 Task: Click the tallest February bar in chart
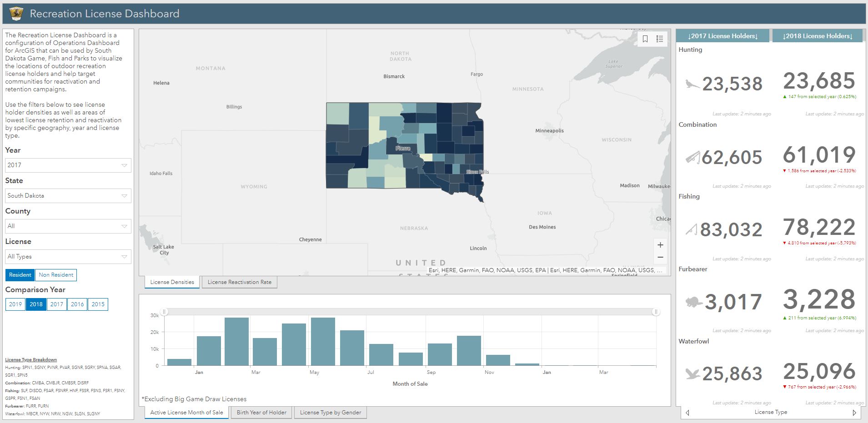click(x=237, y=342)
